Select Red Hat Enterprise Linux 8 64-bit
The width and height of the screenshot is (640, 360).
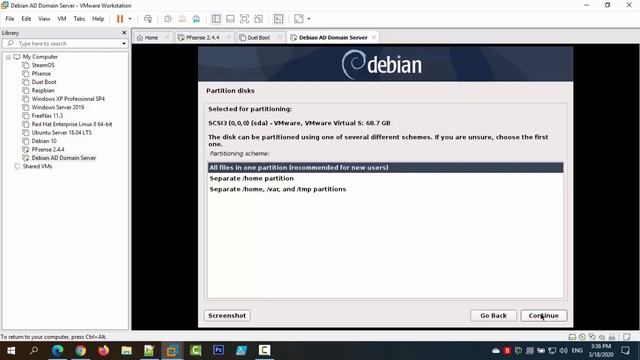coord(72,124)
